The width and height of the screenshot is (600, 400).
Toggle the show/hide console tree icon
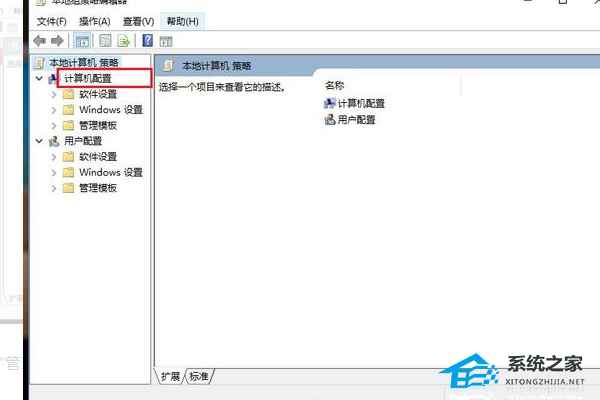tap(82, 41)
